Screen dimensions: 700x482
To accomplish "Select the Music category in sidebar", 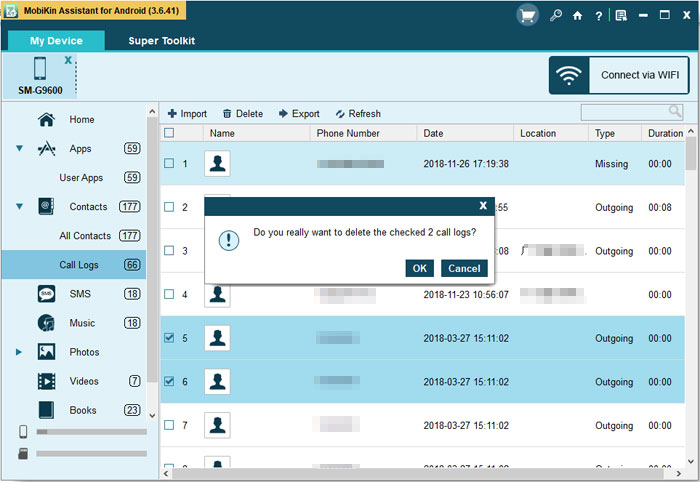I will coord(82,323).
